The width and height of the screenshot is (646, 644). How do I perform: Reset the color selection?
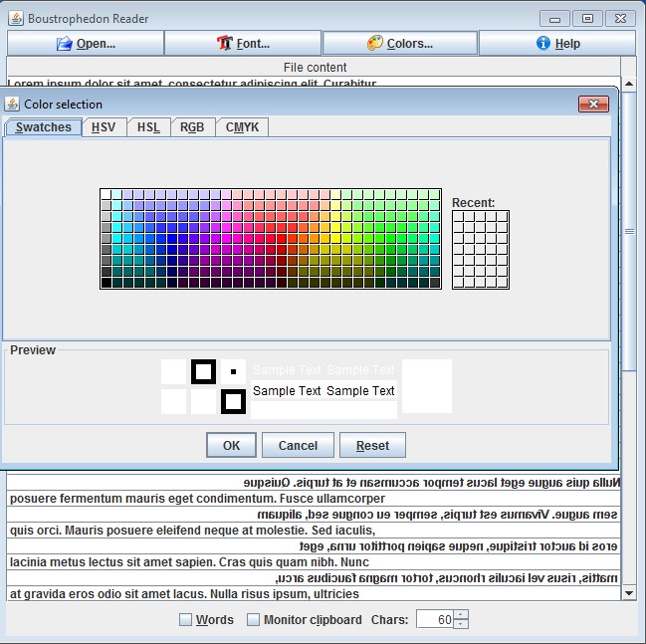click(372, 445)
